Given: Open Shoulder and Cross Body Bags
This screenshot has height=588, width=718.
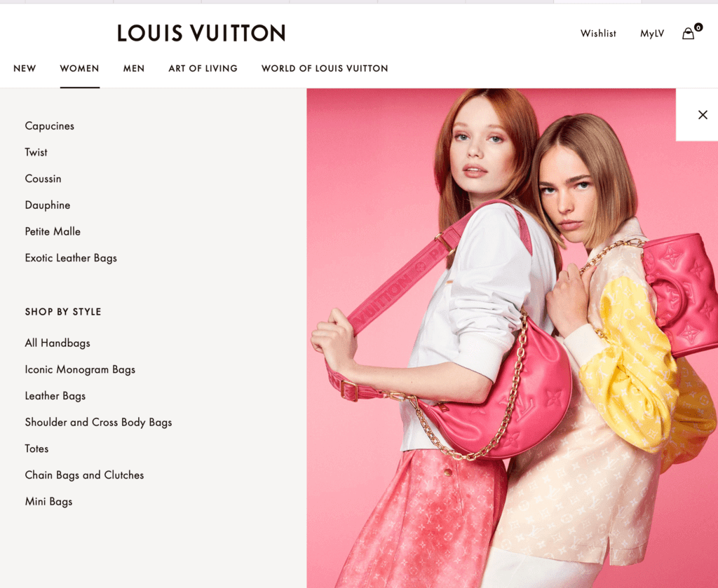Looking at the screenshot, I should click(x=98, y=423).
